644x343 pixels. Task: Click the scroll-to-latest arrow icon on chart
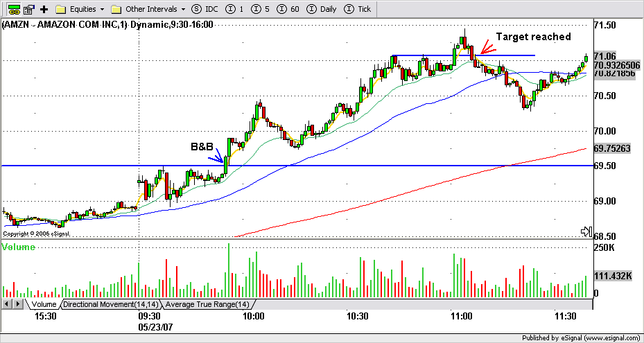(586, 231)
